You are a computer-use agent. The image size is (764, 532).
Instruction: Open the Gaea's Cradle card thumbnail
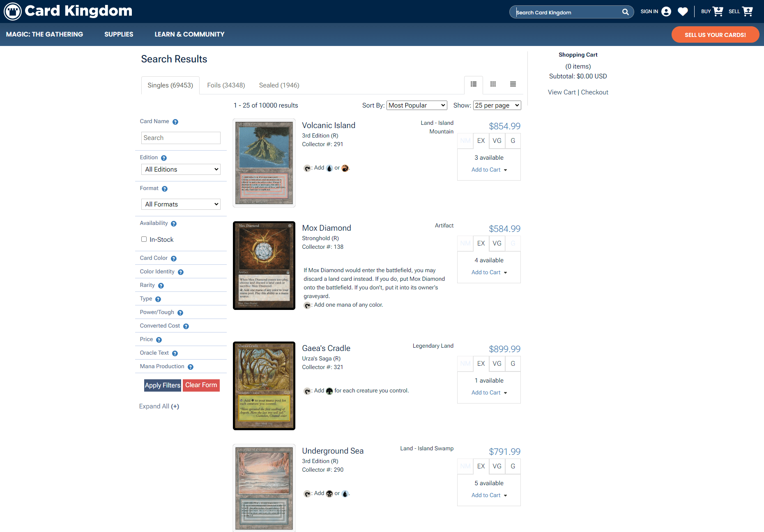[x=264, y=386]
